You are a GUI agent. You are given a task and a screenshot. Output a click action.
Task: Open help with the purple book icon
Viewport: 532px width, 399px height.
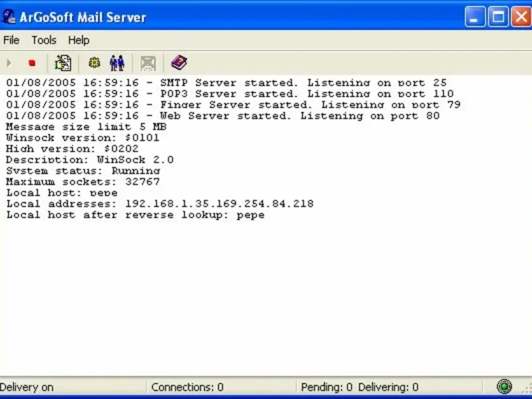click(179, 63)
